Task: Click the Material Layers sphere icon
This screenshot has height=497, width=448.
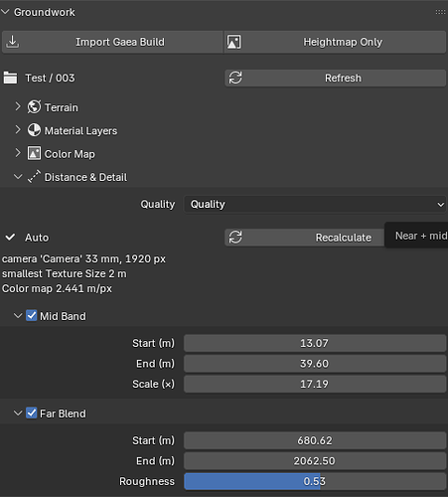Action: (34, 130)
